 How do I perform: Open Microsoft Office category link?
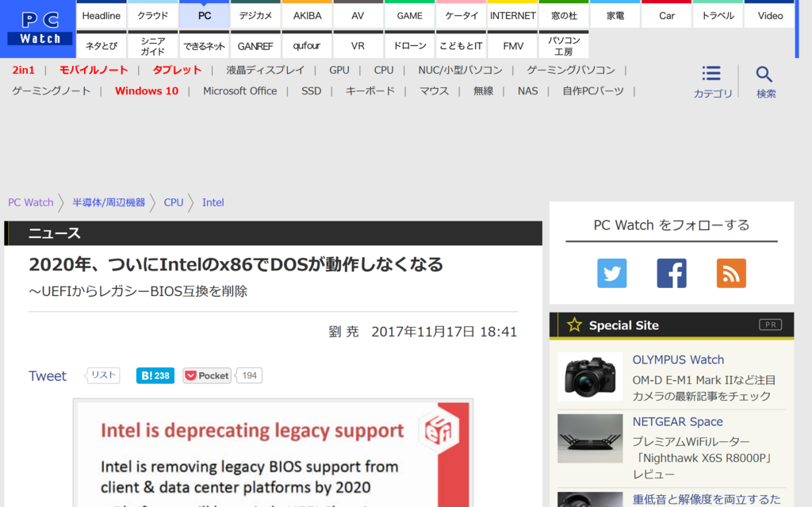click(x=239, y=90)
